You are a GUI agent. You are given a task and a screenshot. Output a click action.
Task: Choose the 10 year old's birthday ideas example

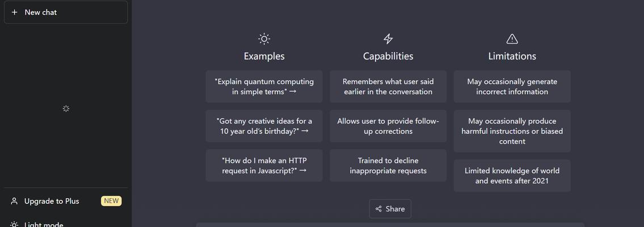264,126
